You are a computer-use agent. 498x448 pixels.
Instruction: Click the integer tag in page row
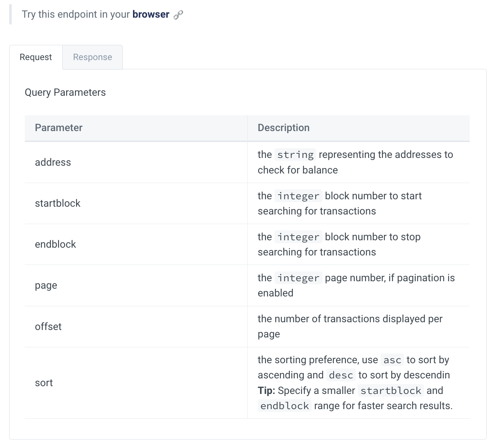[298, 278]
